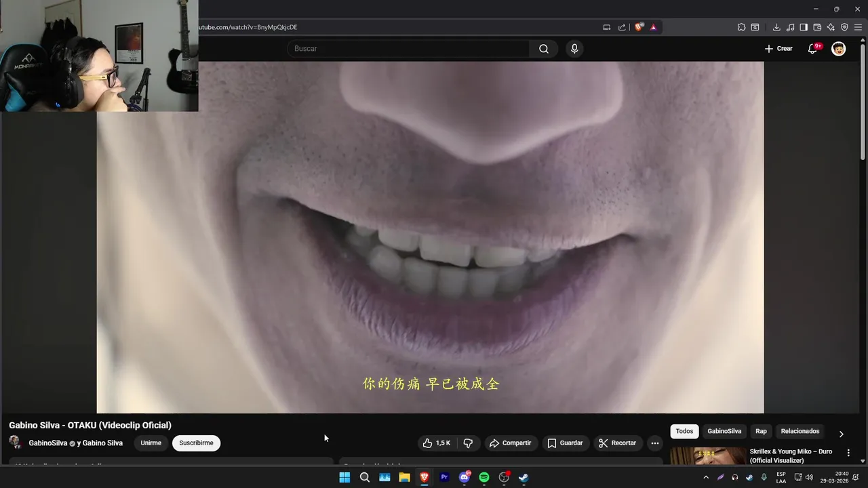
Task: Click the share page icon in address bar
Action: coord(622,27)
